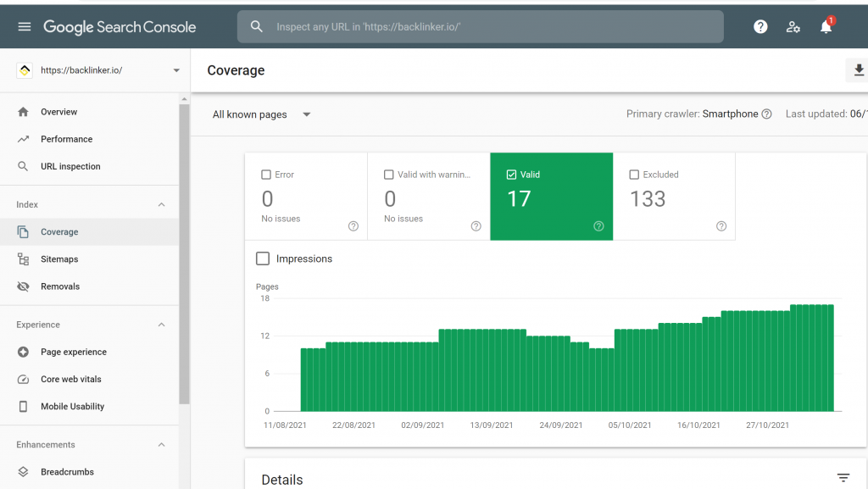The height and width of the screenshot is (489, 868).
Task: Click the Sitemaps tree icon
Action: pyautogui.click(x=23, y=258)
